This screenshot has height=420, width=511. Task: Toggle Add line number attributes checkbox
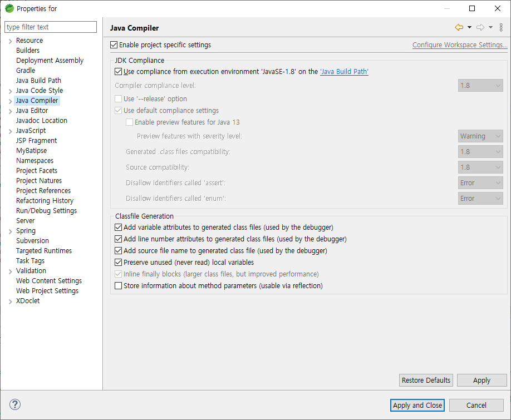(x=119, y=239)
